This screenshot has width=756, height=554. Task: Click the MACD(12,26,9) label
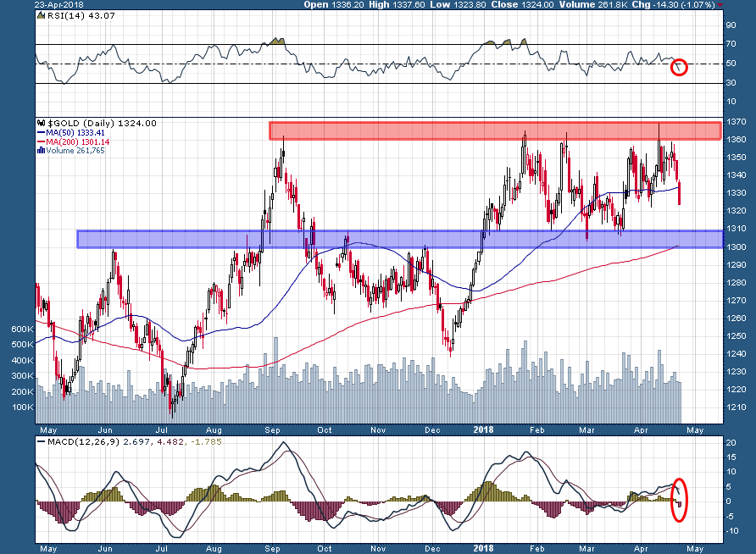83,441
